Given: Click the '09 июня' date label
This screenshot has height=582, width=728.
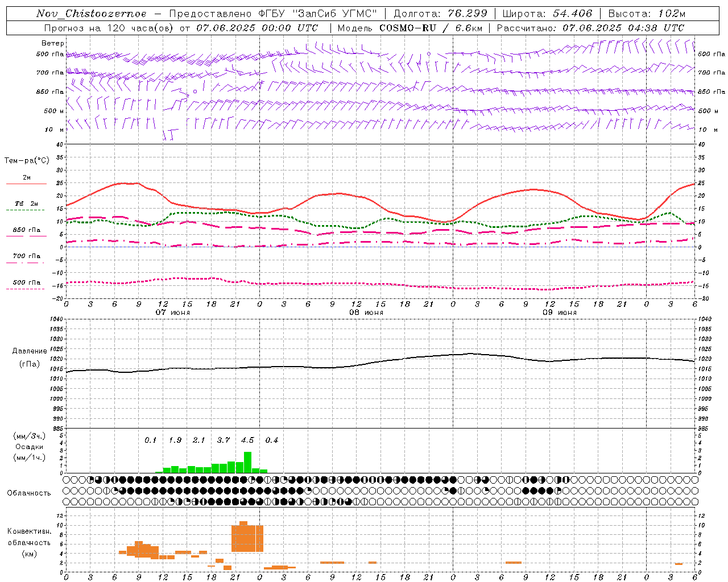Looking at the screenshot, I should [x=560, y=313].
